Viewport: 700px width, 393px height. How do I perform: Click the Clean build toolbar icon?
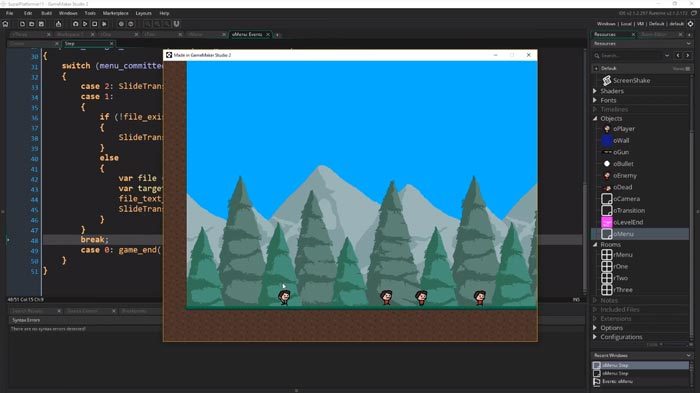click(x=104, y=24)
